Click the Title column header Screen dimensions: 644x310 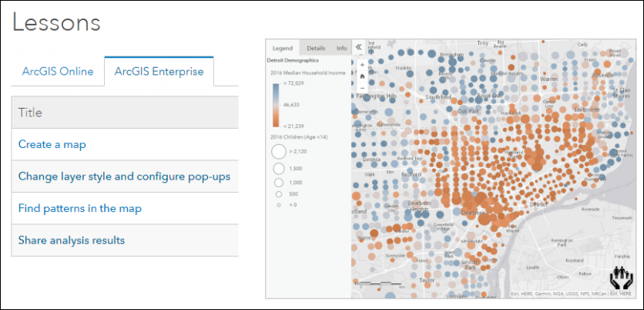(125, 113)
